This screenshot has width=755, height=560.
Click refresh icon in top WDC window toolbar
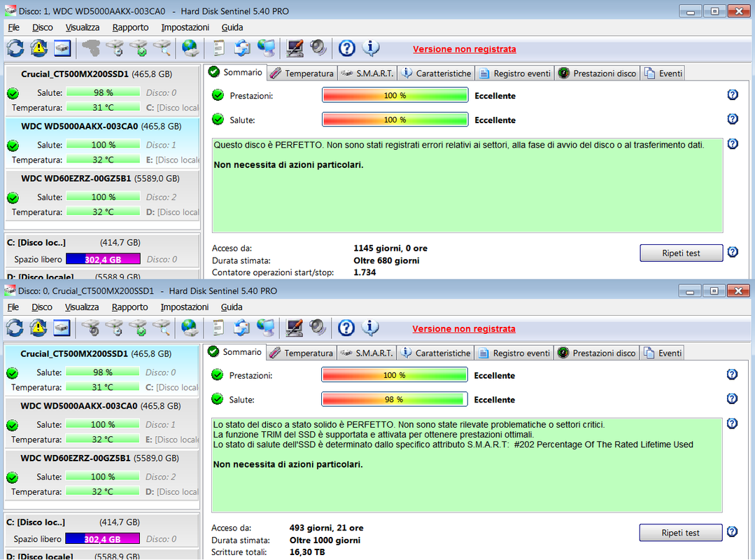tap(15, 48)
